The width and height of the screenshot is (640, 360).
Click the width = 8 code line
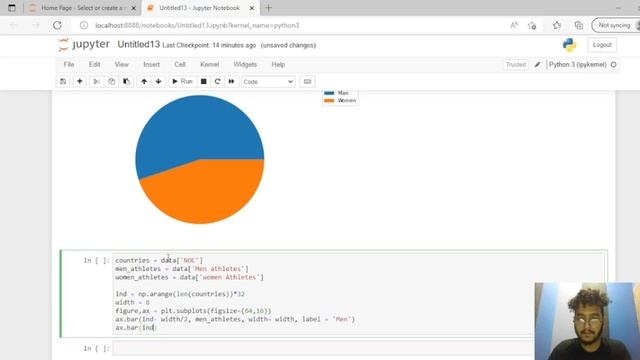click(x=132, y=302)
